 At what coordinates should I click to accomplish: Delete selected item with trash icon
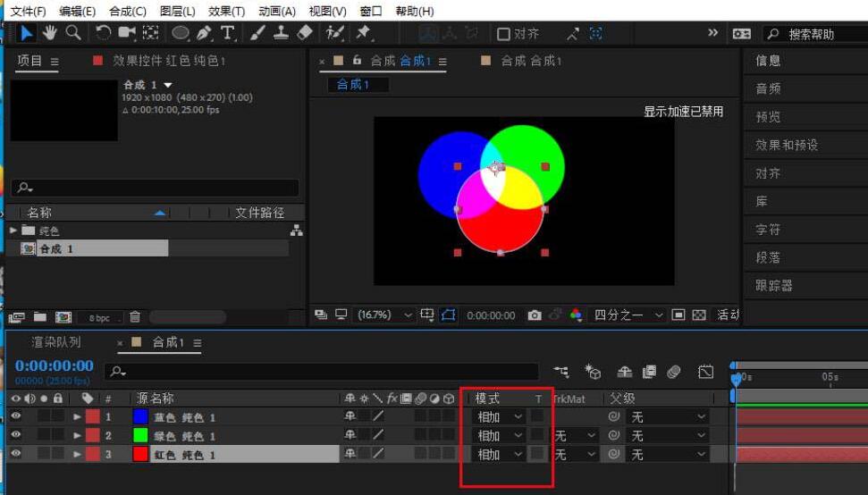pyautogui.click(x=135, y=317)
